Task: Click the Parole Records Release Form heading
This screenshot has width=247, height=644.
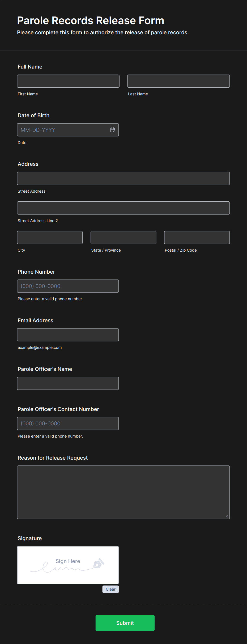Action: click(91, 20)
